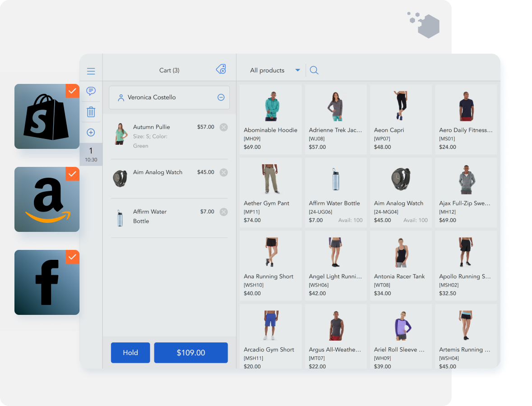Toggle the checkmark on the Amazon tile

tap(72, 174)
